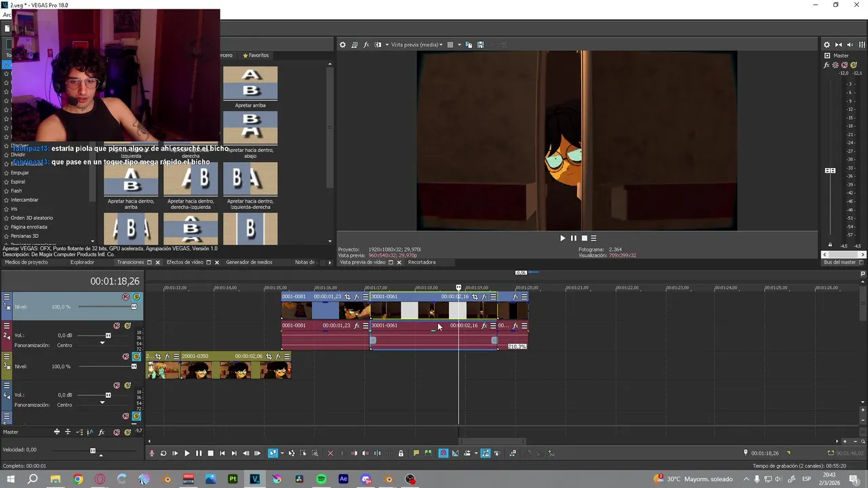Stop in the video preview window
868x488 pixels.
pos(584,238)
